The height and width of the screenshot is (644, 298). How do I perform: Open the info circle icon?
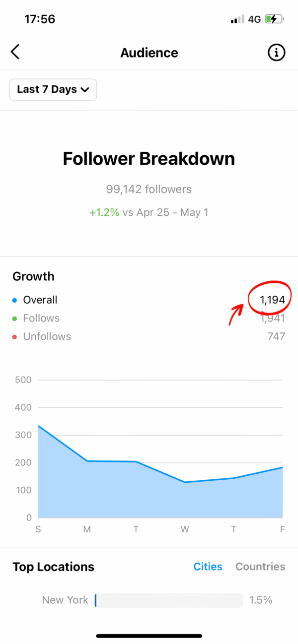coord(277,52)
